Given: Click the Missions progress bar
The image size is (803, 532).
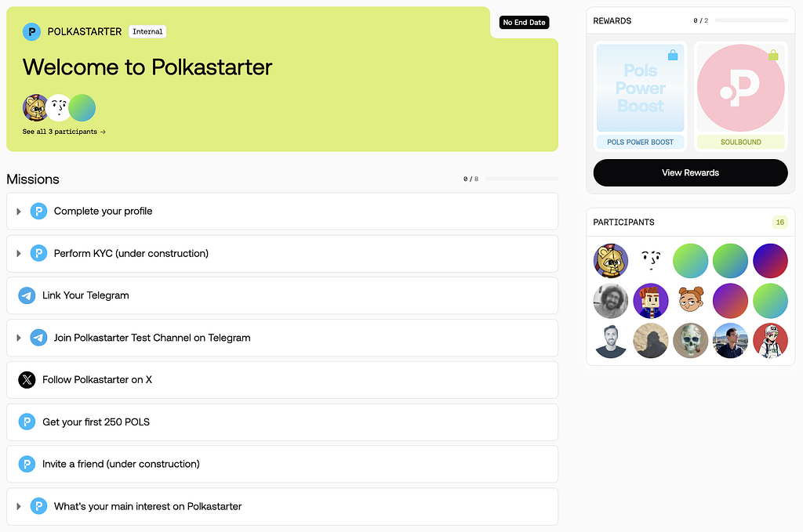Looking at the screenshot, I should pos(521,179).
